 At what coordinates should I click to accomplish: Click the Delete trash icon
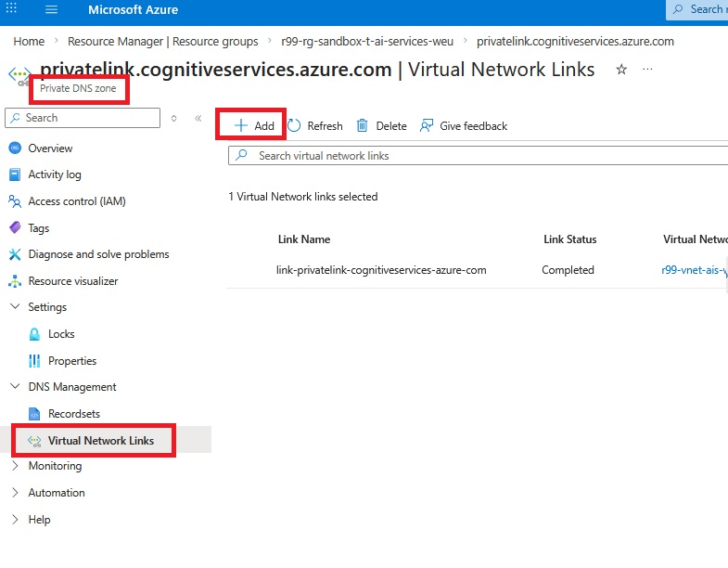coord(363,125)
